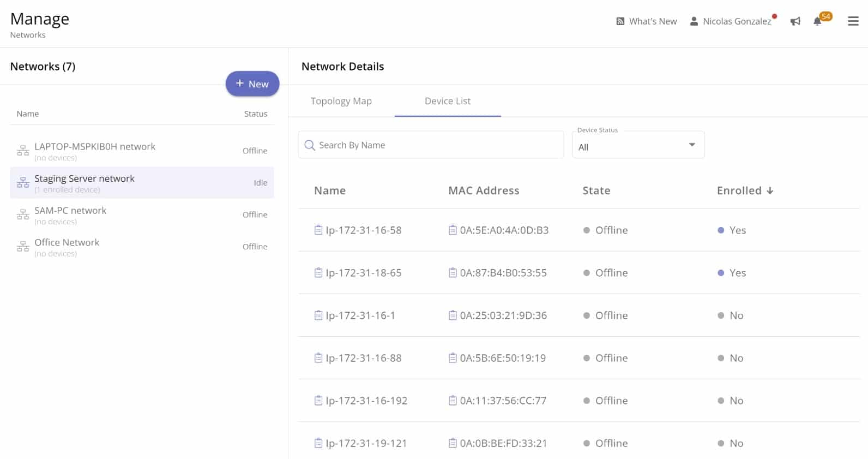This screenshot has height=459, width=868.
Task: Click device name Ip-172-31-16-88
Action: [x=364, y=358]
